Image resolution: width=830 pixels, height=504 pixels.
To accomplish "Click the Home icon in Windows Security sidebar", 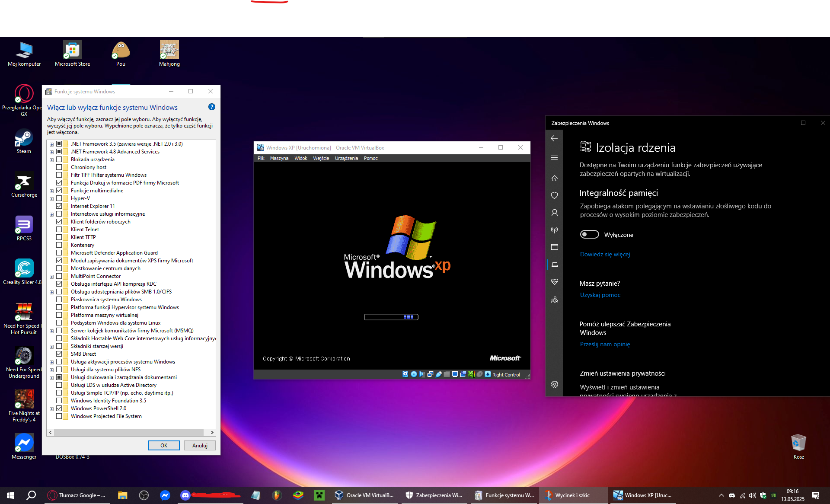I will coord(555,178).
